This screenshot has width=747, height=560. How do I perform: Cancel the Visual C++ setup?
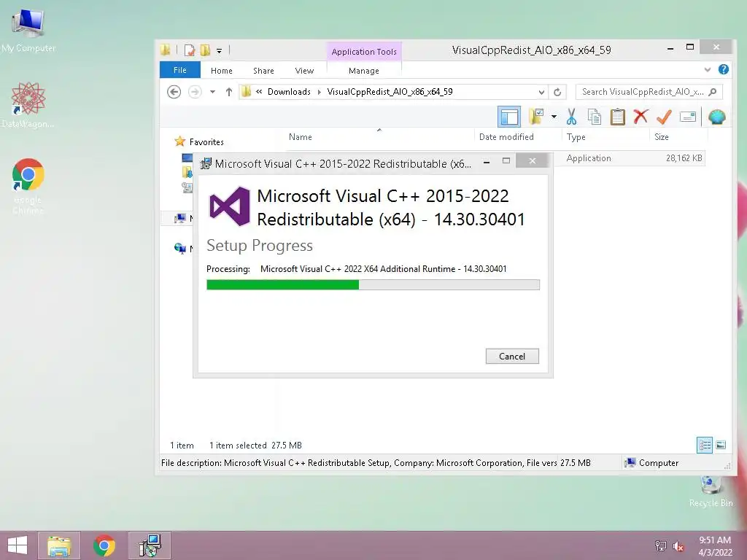click(512, 356)
